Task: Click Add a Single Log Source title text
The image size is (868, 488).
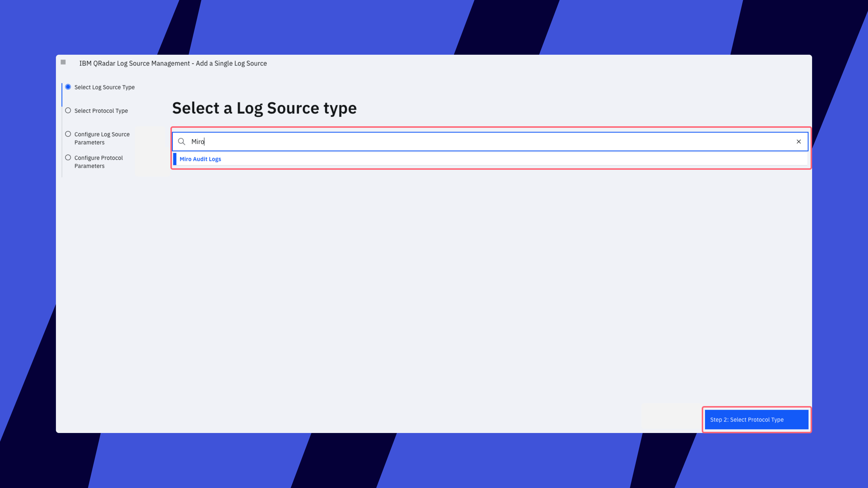Action: pyautogui.click(x=231, y=63)
